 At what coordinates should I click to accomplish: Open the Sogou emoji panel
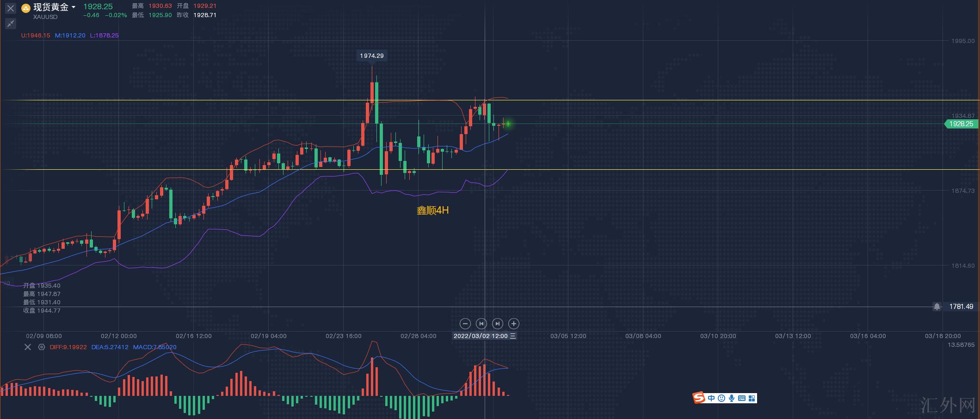(x=721, y=398)
